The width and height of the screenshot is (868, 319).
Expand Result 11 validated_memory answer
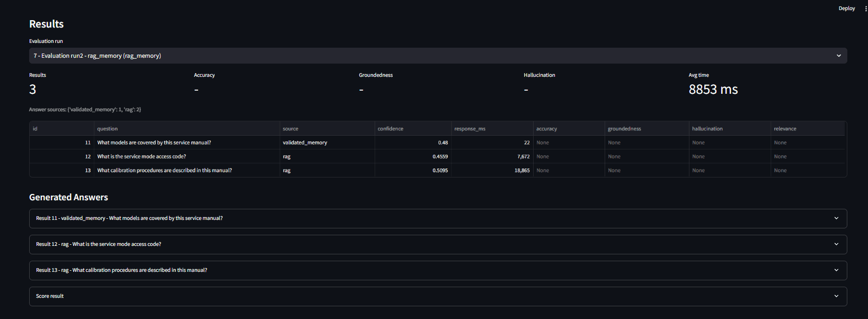pyautogui.click(x=438, y=218)
